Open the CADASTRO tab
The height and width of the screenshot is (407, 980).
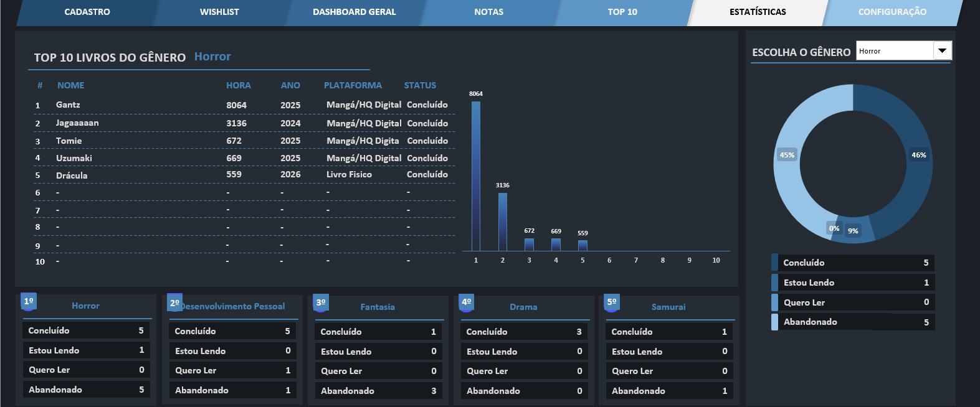(87, 12)
